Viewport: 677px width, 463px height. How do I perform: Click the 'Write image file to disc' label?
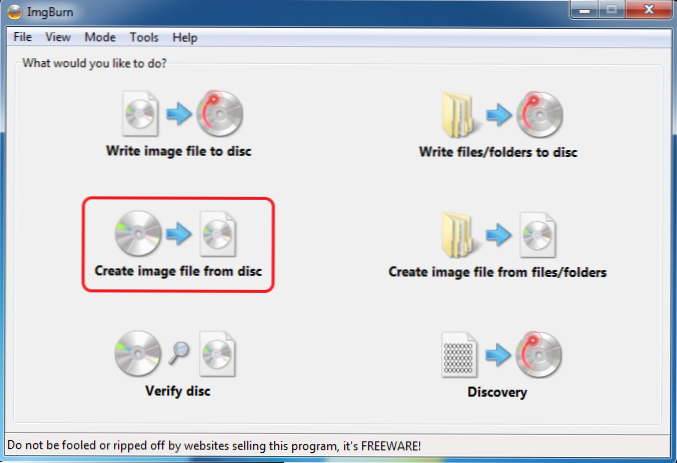pos(179,151)
